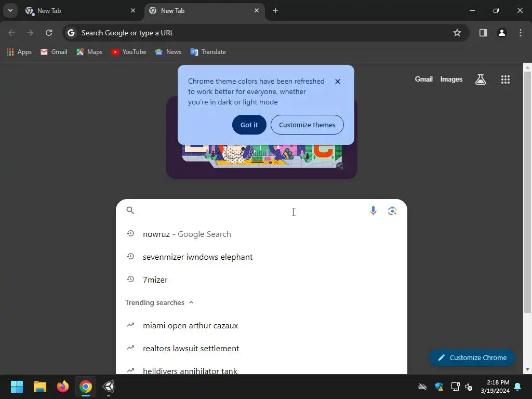Open Windows Start menu
Viewport: 532px width, 399px height.
17,387
